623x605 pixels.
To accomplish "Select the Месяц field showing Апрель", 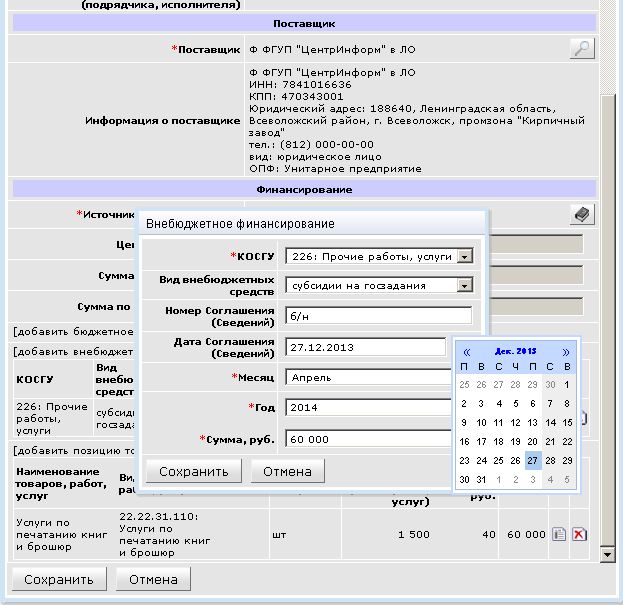I will 368,377.
